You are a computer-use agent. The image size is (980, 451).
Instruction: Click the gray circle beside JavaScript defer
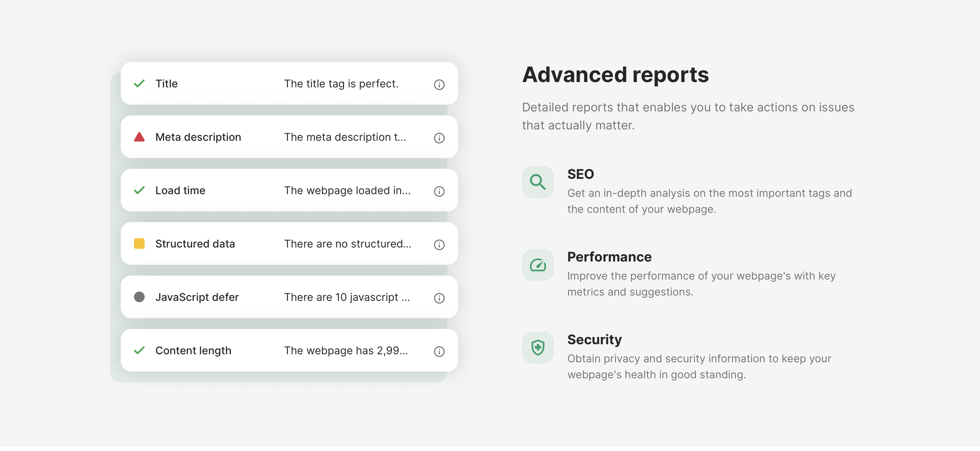[x=139, y=297]
